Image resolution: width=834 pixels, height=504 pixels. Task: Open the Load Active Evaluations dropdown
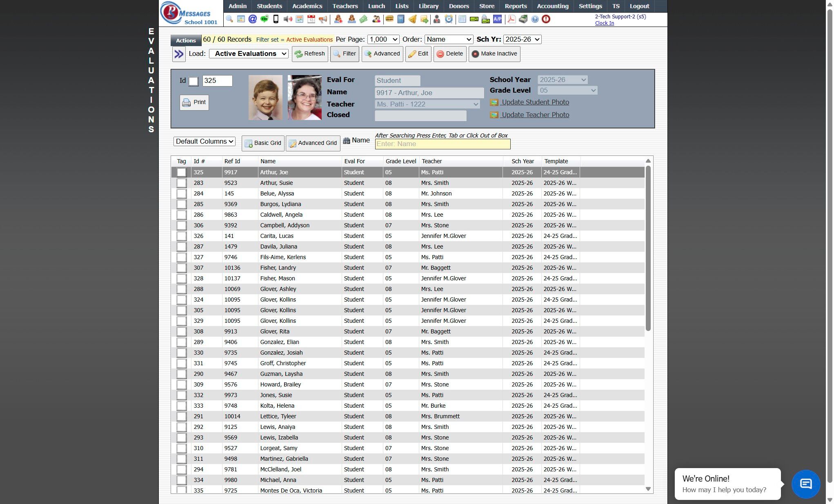[x=249, y=54]
